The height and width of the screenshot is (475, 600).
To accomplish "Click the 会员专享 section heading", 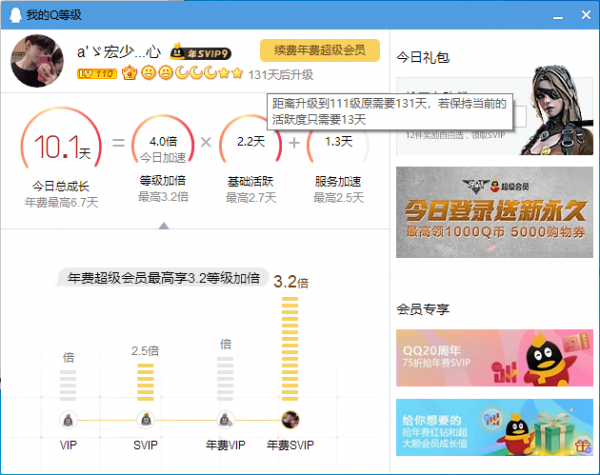I will (x=423, y=309).
